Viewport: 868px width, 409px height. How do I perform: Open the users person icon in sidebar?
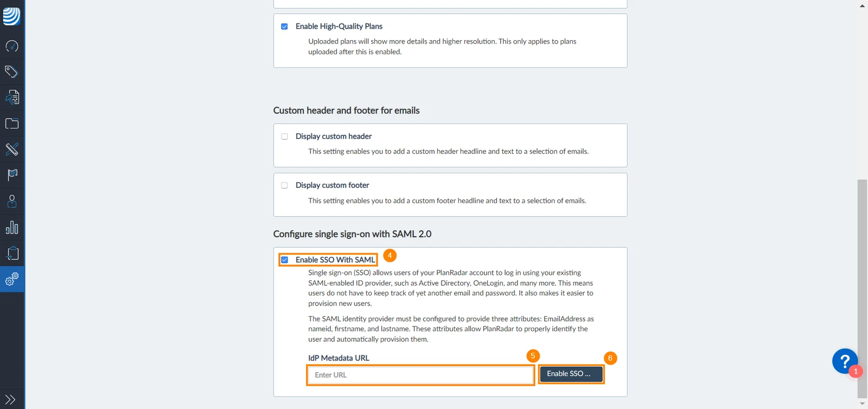12,201
